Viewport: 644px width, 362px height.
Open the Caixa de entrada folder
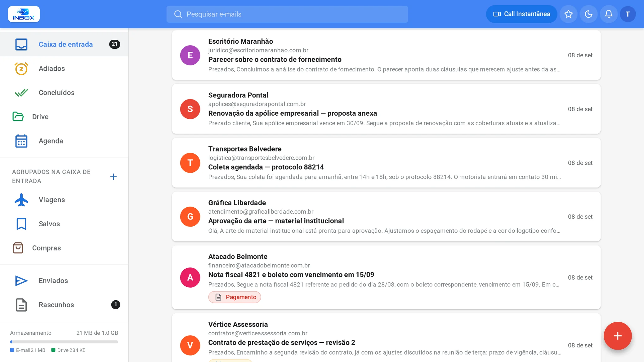pyautogui.click(x=64, y=44)
